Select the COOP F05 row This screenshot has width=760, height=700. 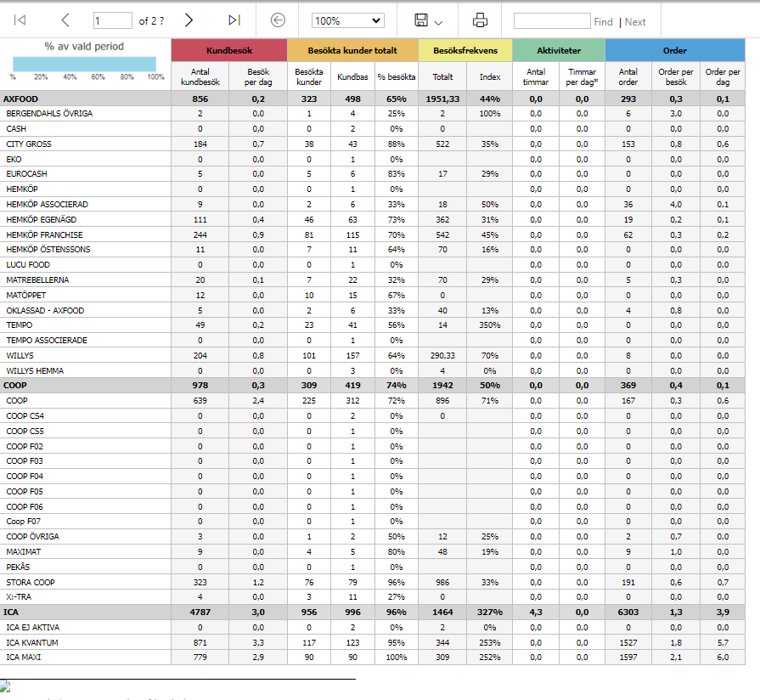[x=372, y=492]
